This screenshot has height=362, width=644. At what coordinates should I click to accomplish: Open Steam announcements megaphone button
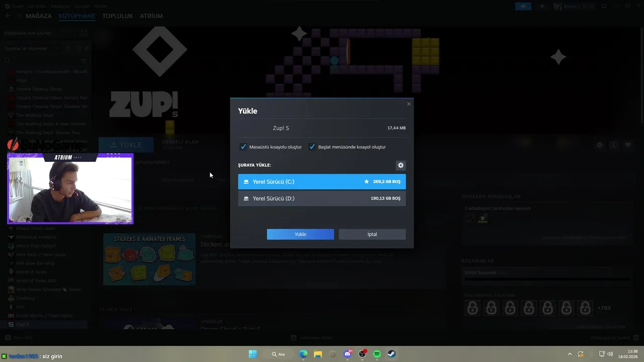pos(523,6)
